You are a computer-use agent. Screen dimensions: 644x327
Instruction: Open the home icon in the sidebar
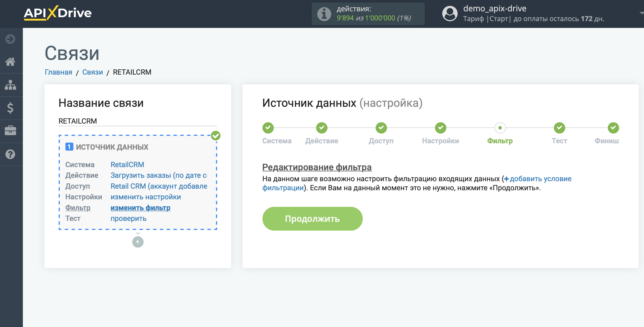coord(10,62)
